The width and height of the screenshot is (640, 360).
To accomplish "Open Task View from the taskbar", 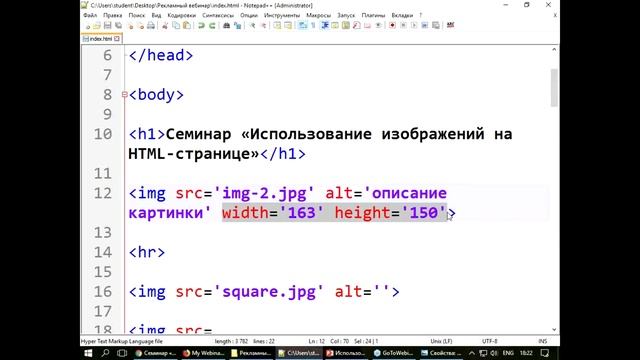I will tap(122, 353).
